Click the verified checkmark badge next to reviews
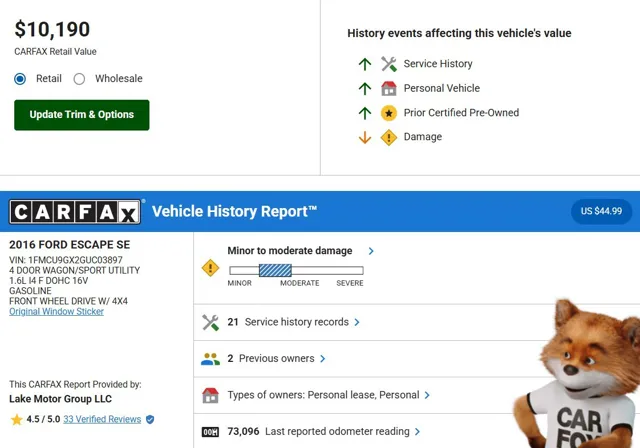 point(150,419)
